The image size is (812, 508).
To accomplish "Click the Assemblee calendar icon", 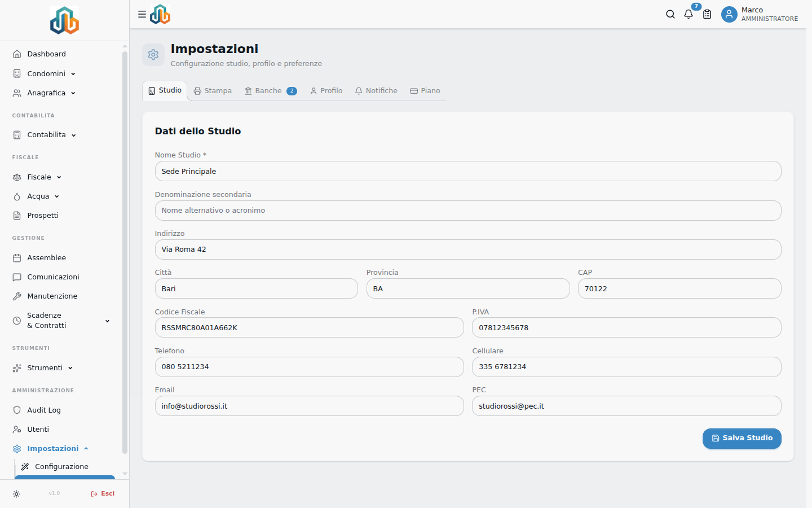I will tap(17, 258).
